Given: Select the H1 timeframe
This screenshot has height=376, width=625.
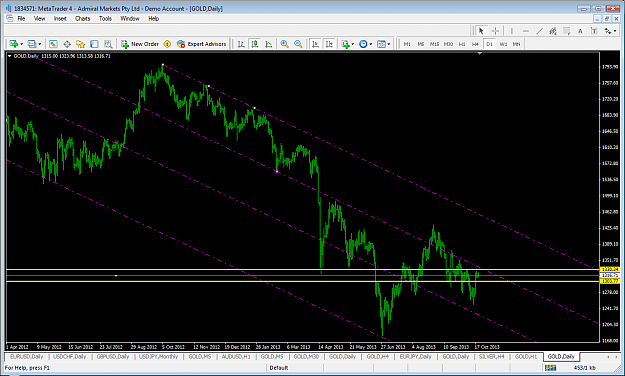Looking at the screenshot, I should coord(462,44).
